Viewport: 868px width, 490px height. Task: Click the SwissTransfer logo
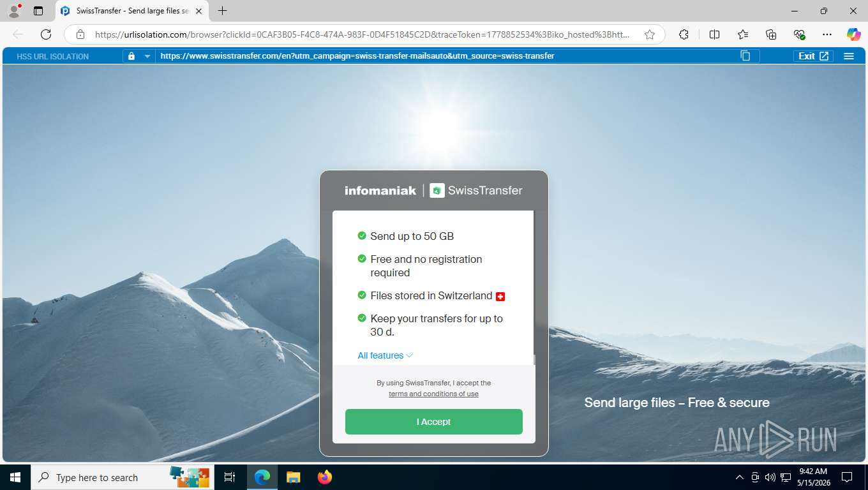[476, 190]
